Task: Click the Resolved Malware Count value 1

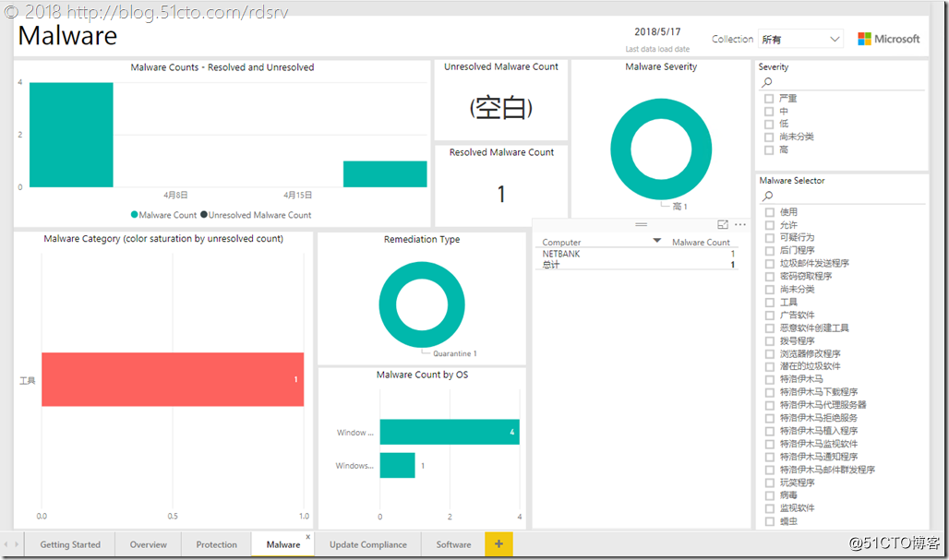Action: tap(501, 194)
